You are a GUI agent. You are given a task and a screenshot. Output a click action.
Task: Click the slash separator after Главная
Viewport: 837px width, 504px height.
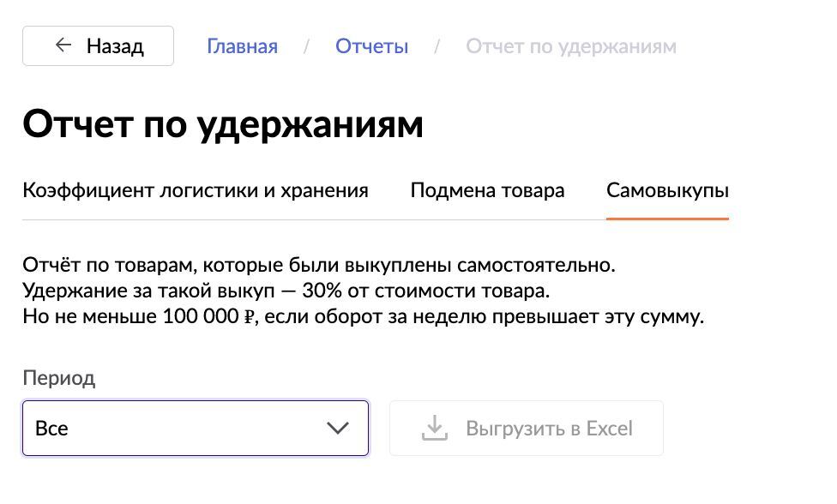[306, 46]
